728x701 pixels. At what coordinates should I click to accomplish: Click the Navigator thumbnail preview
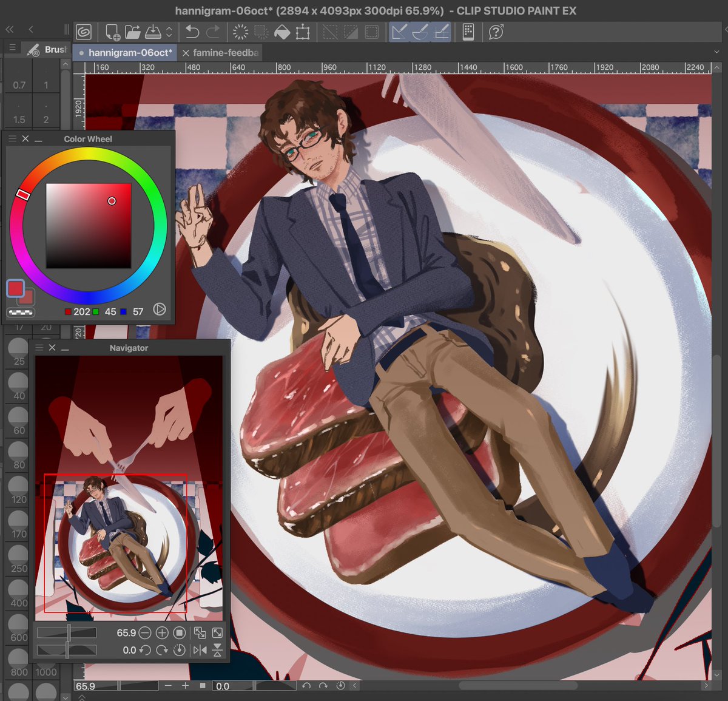tap(129, 488)
